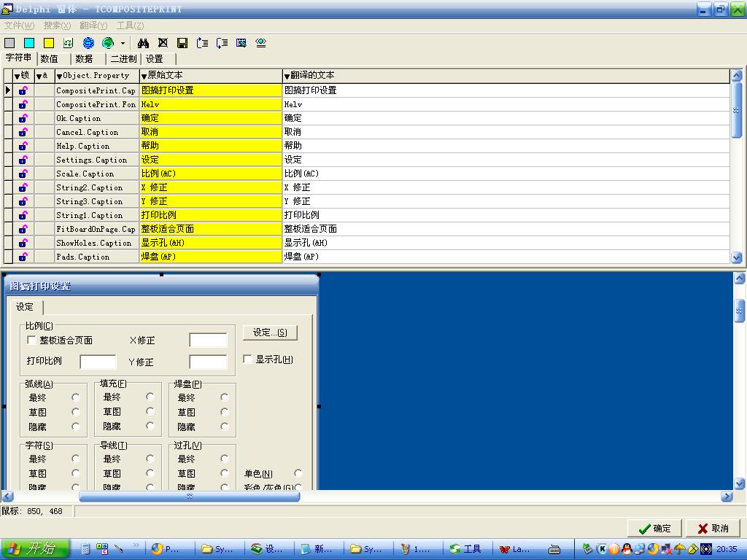This screenshot has width=747, height=560.
Task: Toggle lock icon on Pads.Caption row
Action: coord(23,257)
